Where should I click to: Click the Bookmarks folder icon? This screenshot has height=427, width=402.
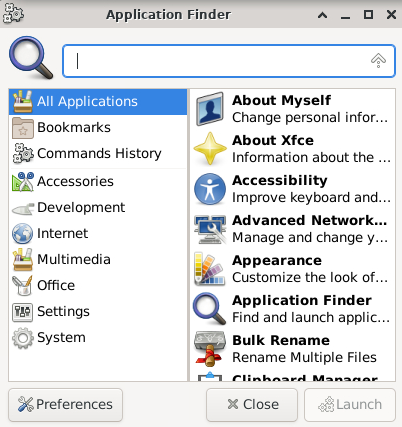(23, 128)
